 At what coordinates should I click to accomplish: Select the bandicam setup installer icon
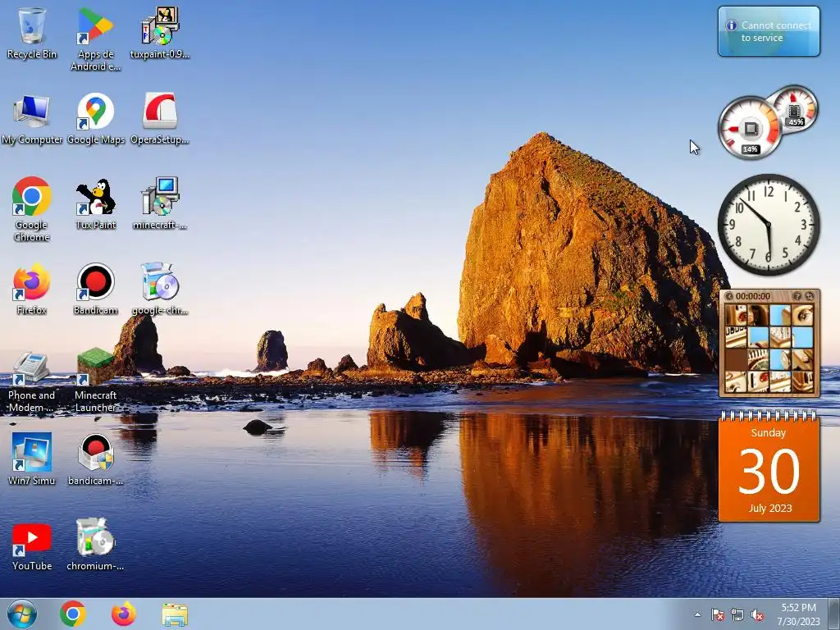click(x=95, y=459)
